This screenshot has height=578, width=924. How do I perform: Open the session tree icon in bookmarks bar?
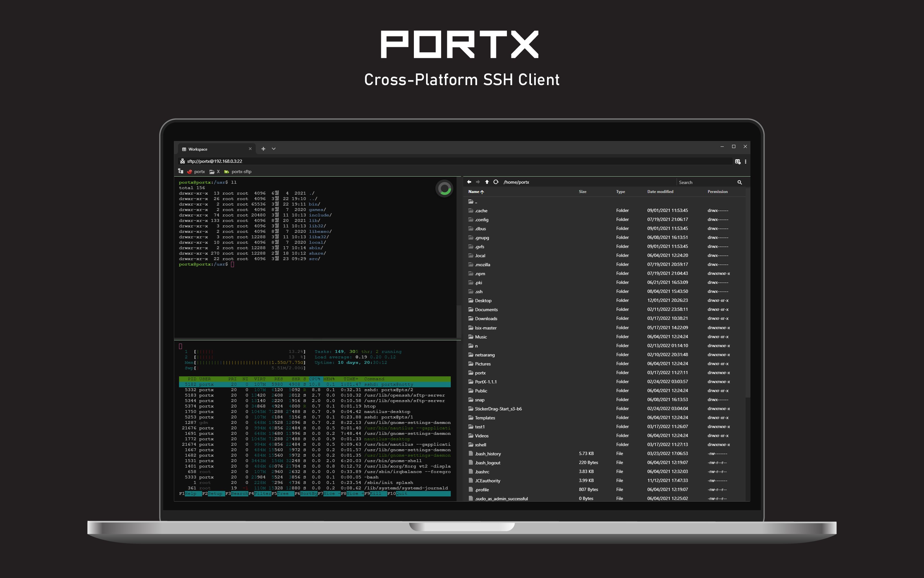181,171
